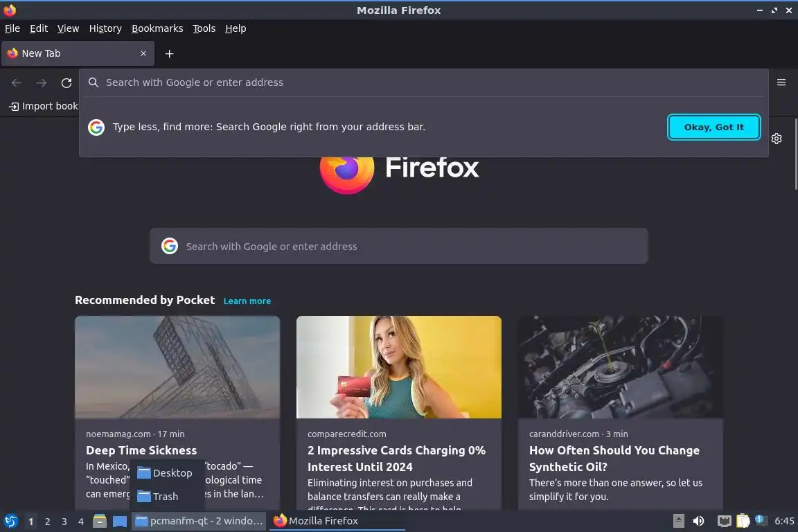Click How Often Should You Change Synthetic Oil headline
Image resolution: width=798 pixels, height=532 pixels.
[614, 458]
